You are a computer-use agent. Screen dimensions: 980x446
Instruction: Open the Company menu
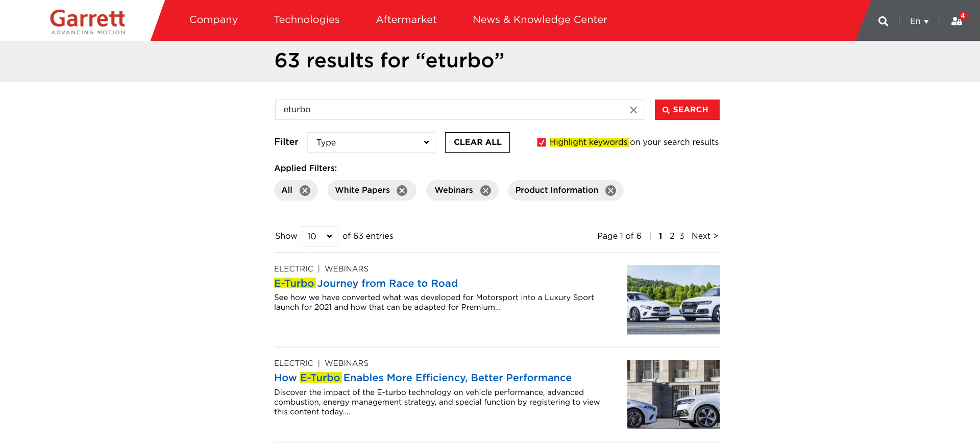[x=213, y=19]
